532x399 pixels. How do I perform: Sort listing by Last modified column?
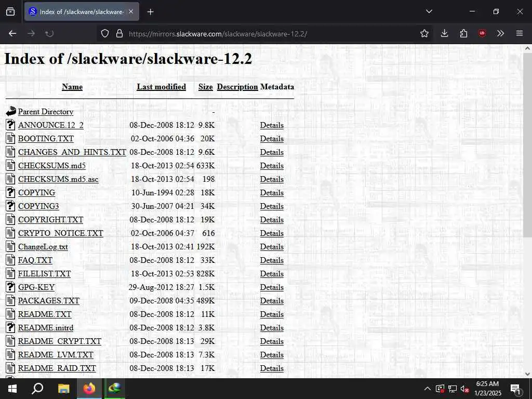(x=161, y=87)
